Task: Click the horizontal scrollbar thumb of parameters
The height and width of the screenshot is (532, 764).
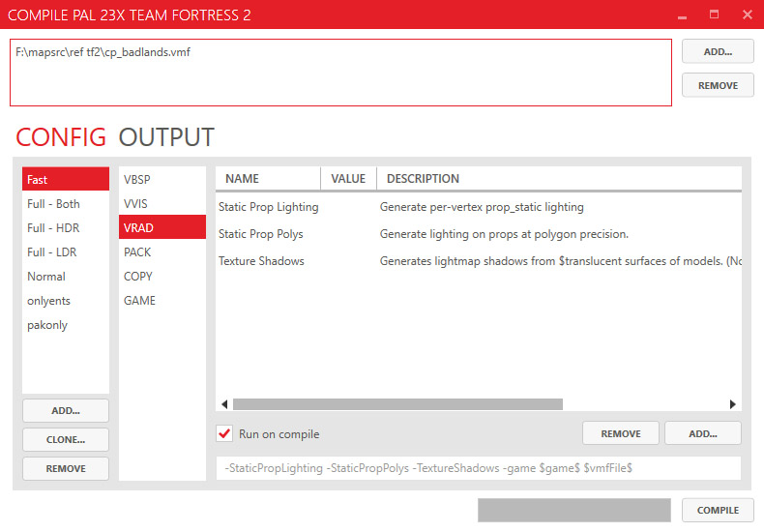Action: (397, 404)
